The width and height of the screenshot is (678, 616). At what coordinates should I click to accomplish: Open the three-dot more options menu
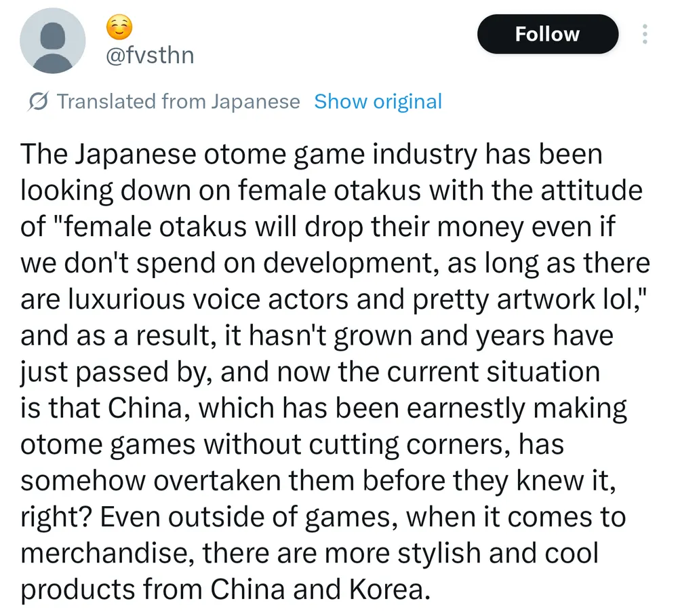[645, 35]
